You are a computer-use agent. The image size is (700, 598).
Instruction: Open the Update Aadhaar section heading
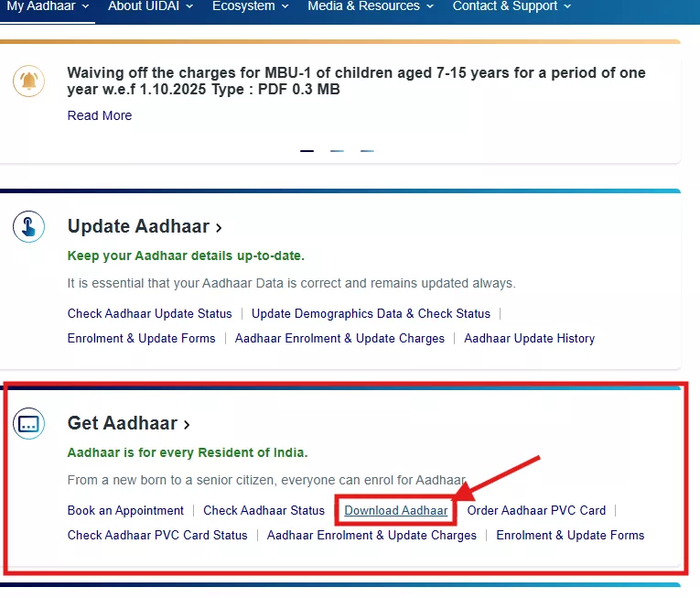click(x=145, y=226)
